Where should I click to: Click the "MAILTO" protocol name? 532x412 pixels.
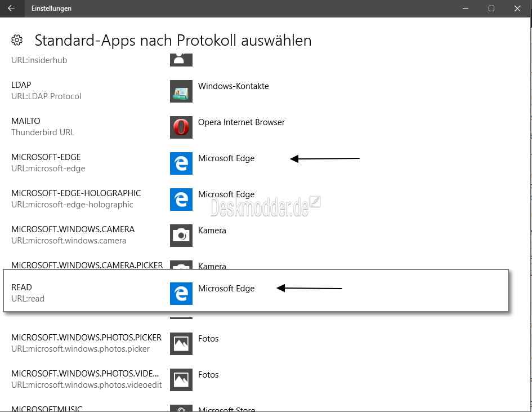pos(26,121)
